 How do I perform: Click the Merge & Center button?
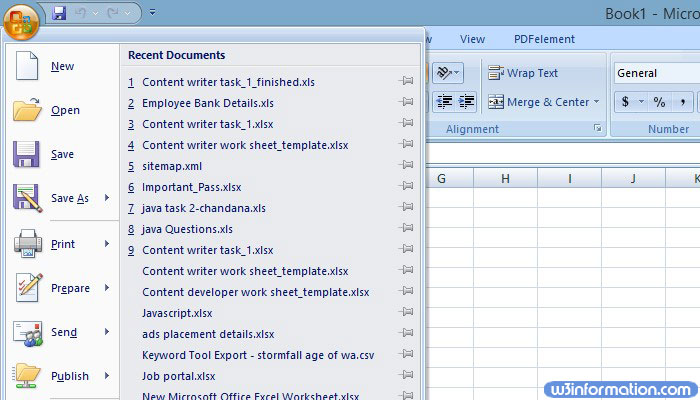(x=538, y=102)
